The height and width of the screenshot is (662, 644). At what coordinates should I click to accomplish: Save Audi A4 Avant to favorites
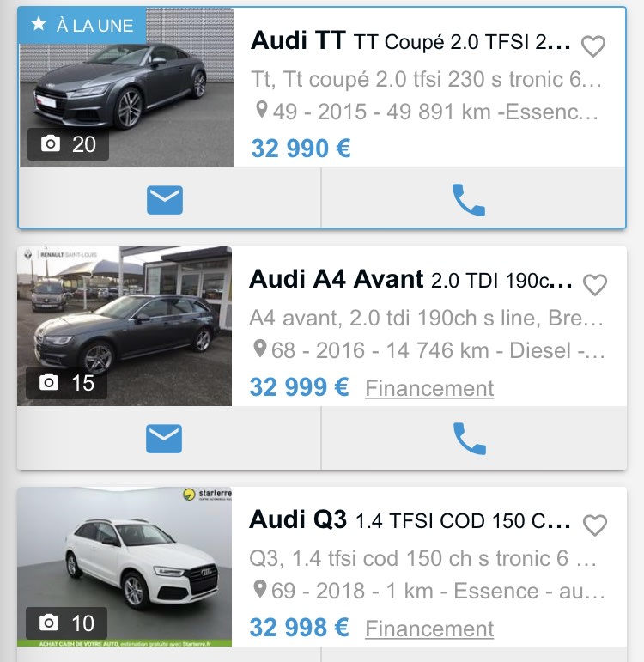595,285
